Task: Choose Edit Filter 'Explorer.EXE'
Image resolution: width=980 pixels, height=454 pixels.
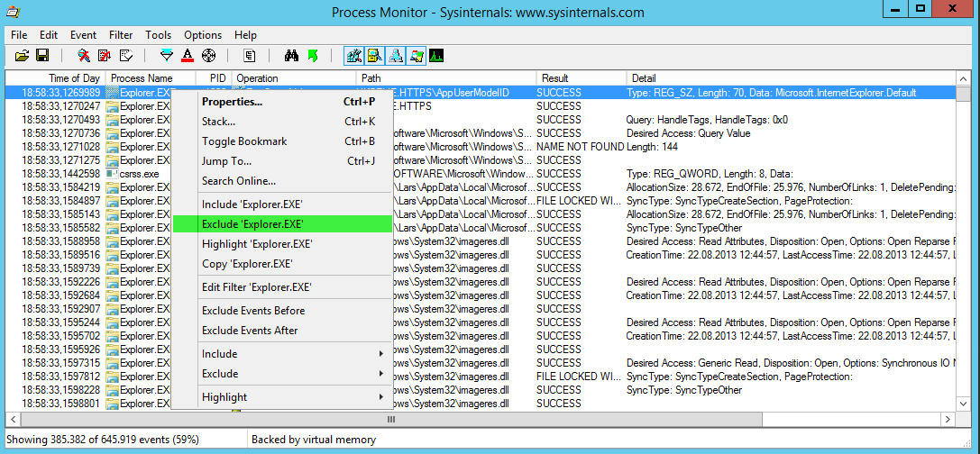Action: pos(282,287)
